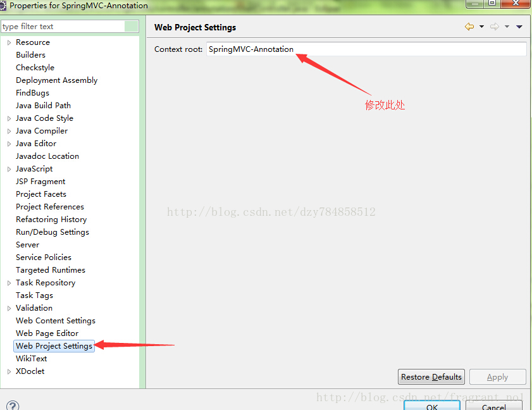Open Javadoc Location page

(x=47, y=156)
